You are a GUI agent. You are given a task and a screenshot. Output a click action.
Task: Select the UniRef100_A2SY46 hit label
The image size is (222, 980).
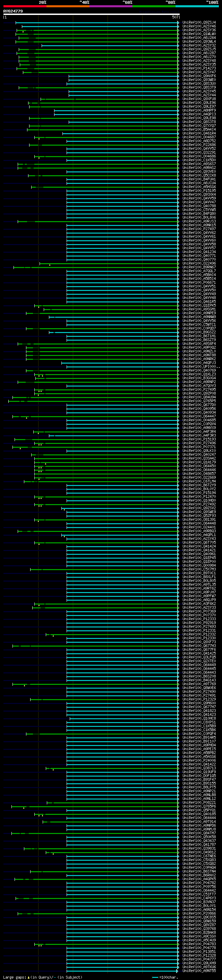pos(199,26)
